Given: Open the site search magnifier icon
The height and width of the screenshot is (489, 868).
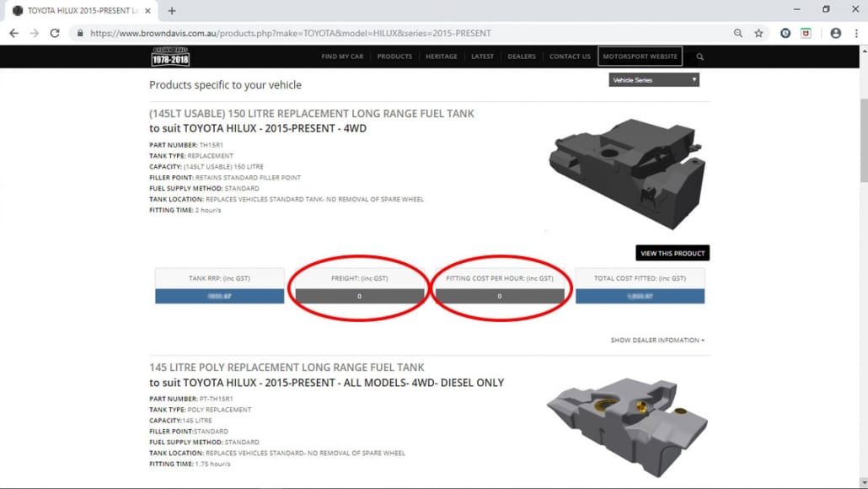Looking at the screenshot, I should tap(699, 56).
